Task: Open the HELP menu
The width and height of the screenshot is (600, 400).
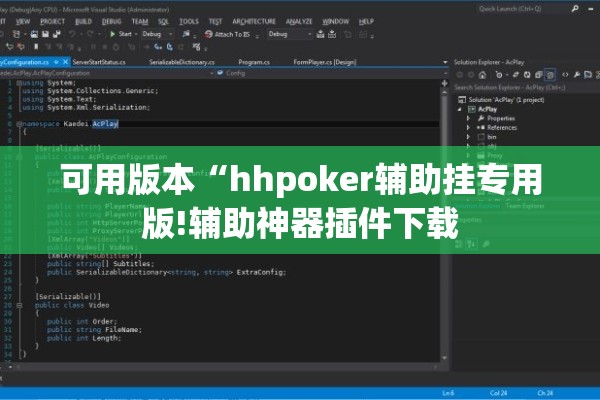Action: [x=366, y=21]
